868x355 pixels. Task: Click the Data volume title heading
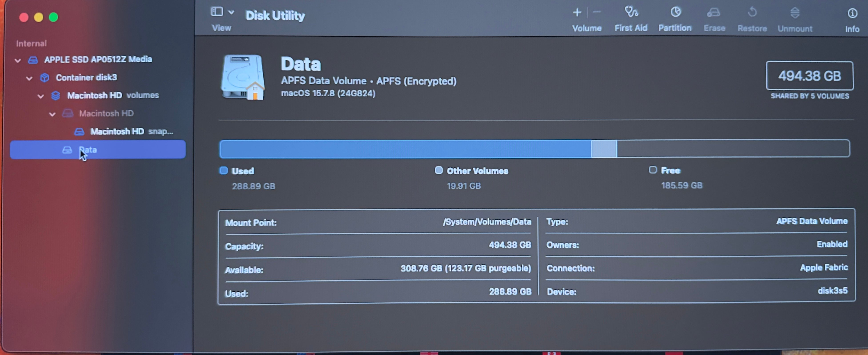click(x=301, y=64)
